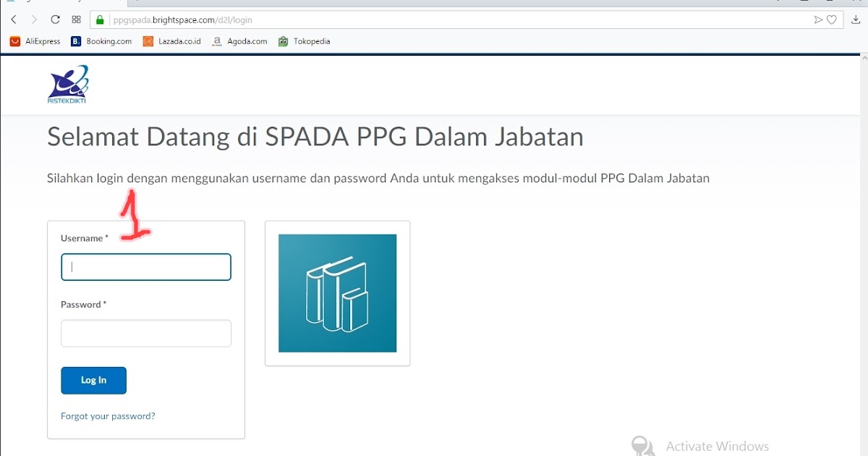Click inside the Username input field
Screen dimensions: 868x456
pyautogui.click(x=145, y=266)
